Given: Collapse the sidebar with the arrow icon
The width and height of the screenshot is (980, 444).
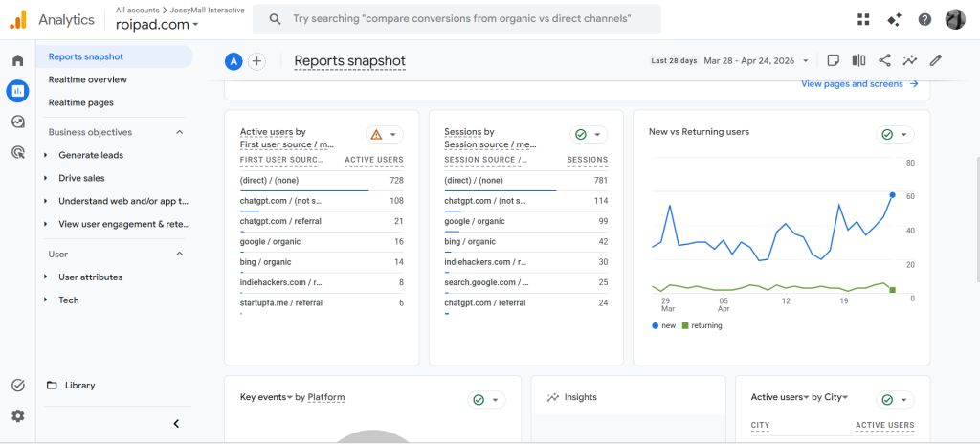Looking at the screenshot, I should (x=176, y=423).
